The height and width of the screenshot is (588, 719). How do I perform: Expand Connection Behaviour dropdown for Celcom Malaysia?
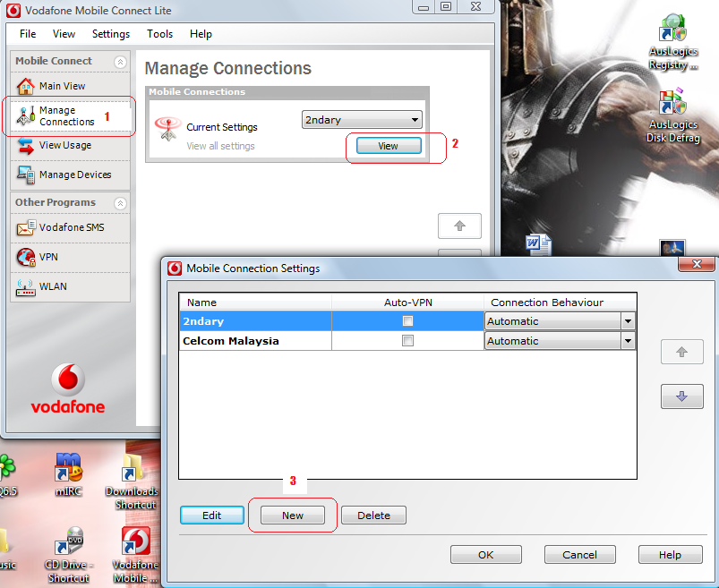click(628, 341)
